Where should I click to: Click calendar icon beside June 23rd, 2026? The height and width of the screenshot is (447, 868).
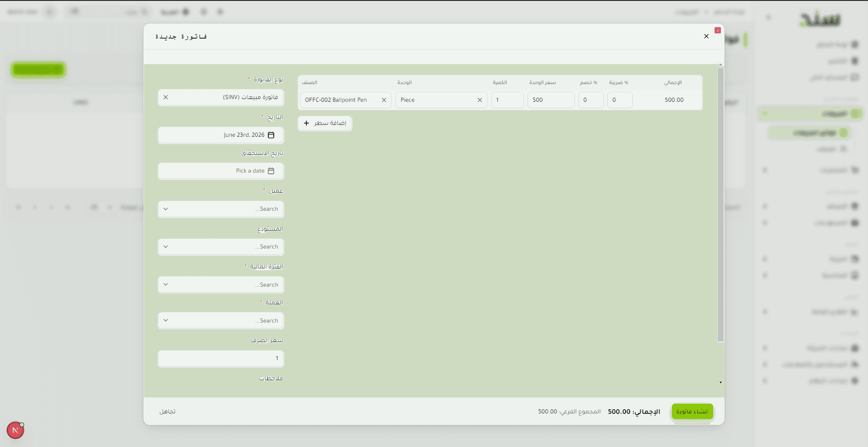(271, 135)
